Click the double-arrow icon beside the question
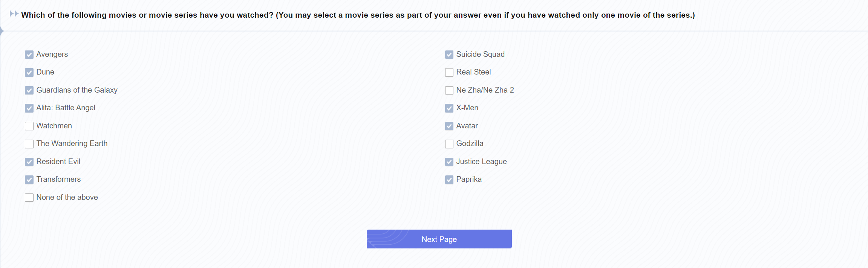This screenshot has width=868, height=268. pos(14,14)
